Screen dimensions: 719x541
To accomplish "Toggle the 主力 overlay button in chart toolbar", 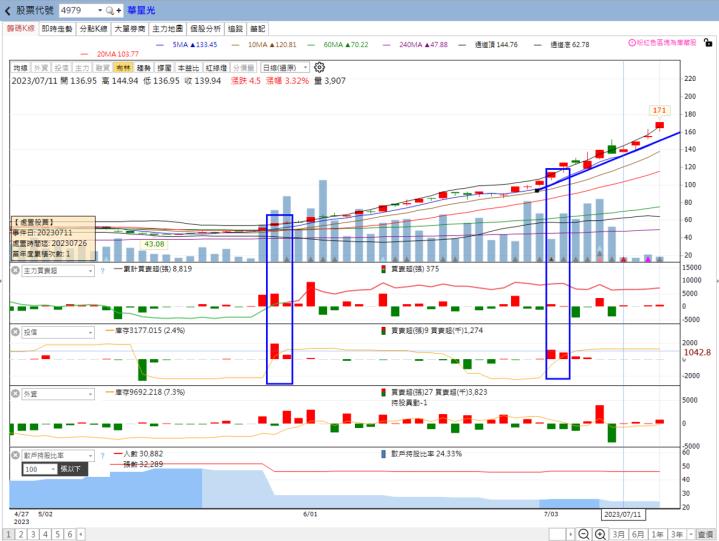I will 82,68.
